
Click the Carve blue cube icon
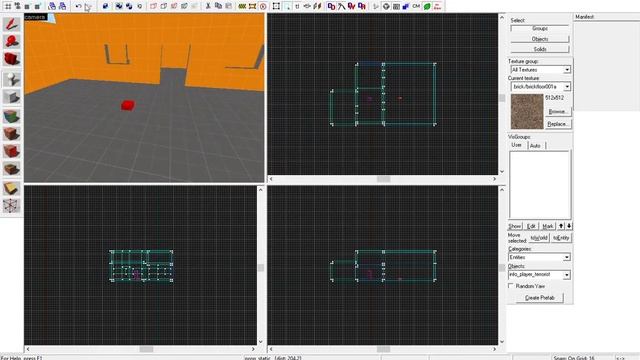105,6
